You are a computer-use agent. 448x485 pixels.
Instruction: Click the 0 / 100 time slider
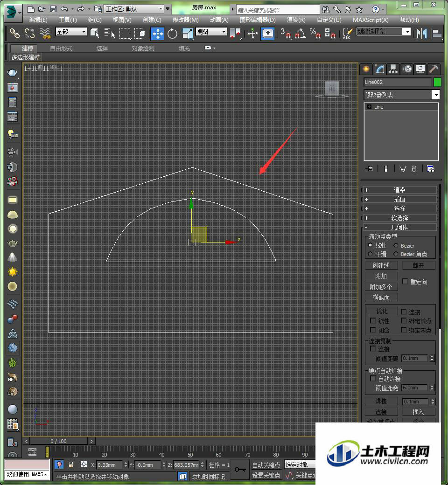tap(58, 441)
